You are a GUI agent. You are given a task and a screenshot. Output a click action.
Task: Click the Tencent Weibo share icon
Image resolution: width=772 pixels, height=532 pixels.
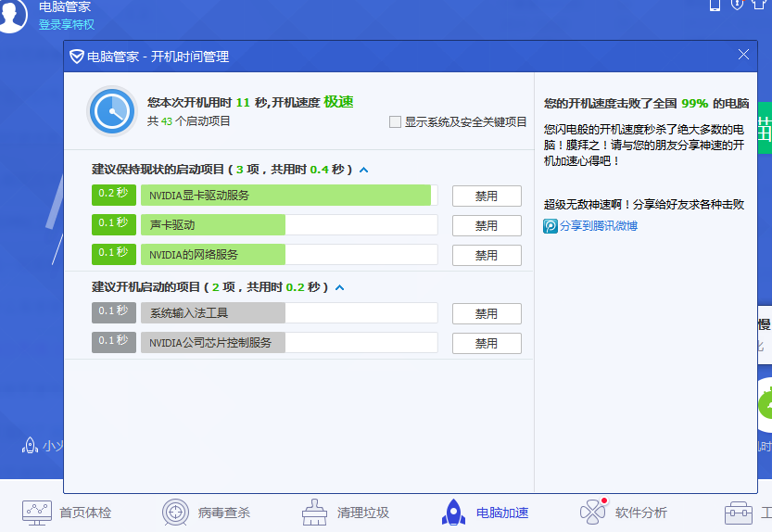pos(551,226)
